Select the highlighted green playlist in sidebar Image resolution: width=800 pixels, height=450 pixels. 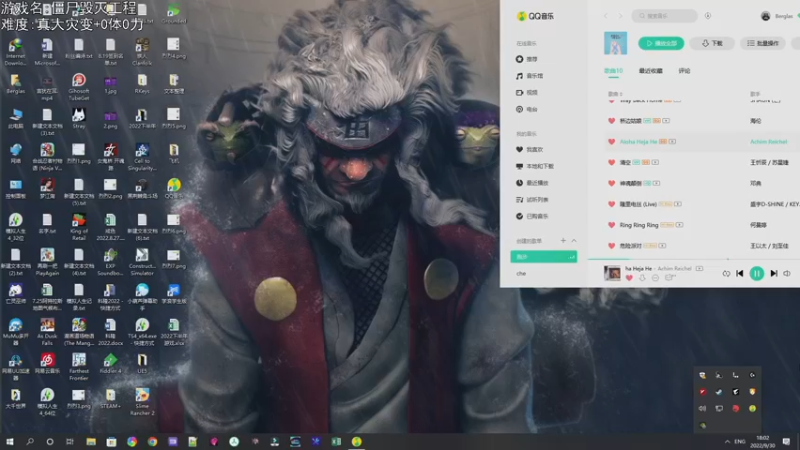[x=543, y=257]
